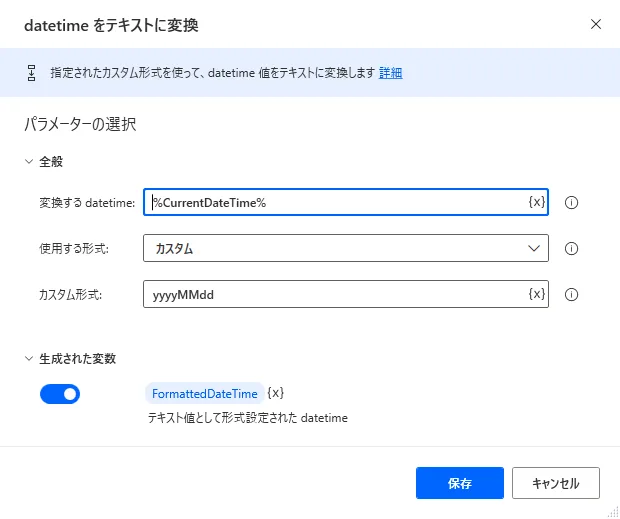
Task: Click the action icon in the info banner
Action: [x=31, y=73]
